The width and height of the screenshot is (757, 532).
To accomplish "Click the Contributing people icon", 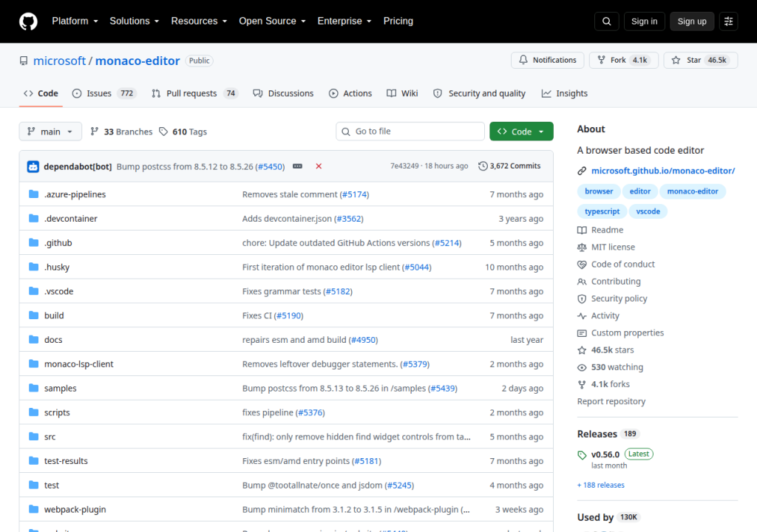I will 582,282.
